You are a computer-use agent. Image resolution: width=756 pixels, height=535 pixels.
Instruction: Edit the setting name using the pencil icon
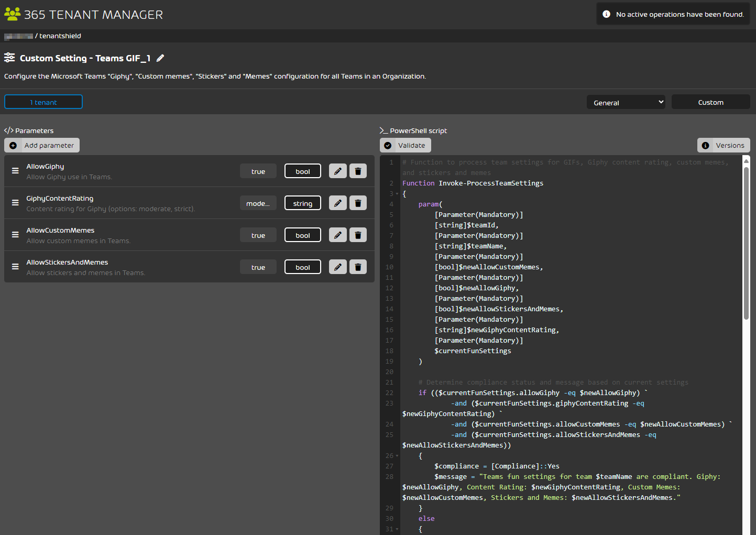click(x=160, y=58)
